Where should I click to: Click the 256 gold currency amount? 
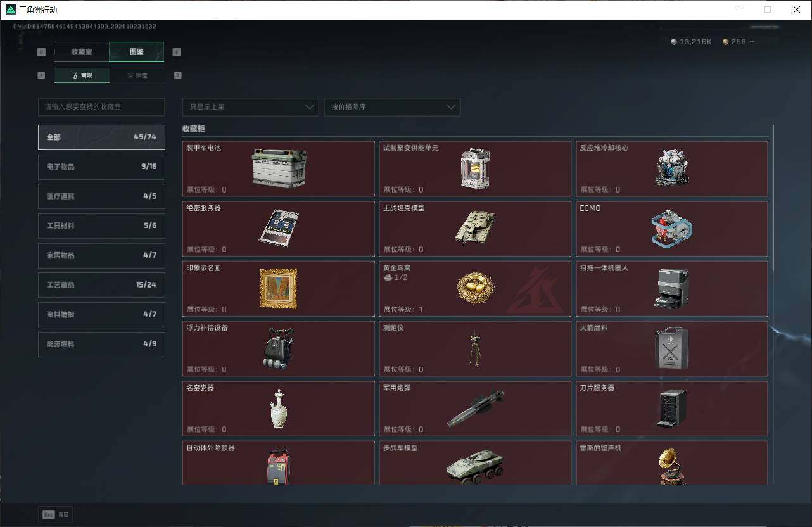(739, 42)
